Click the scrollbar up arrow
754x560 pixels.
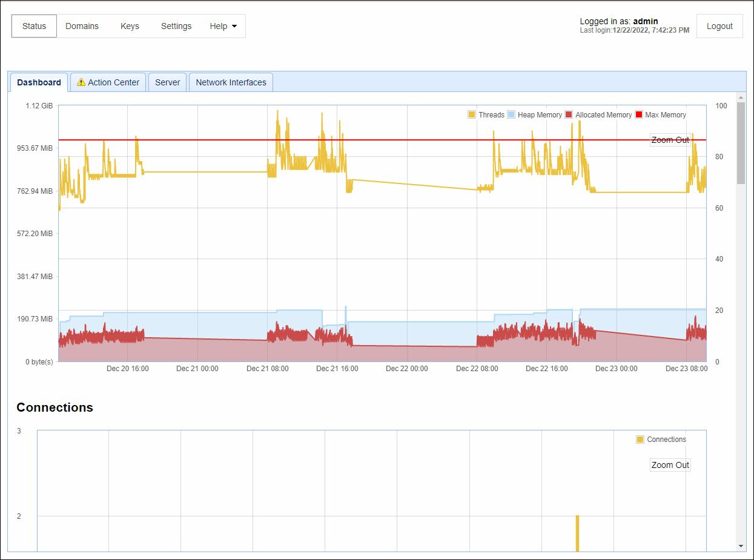[x=741, y=97]
